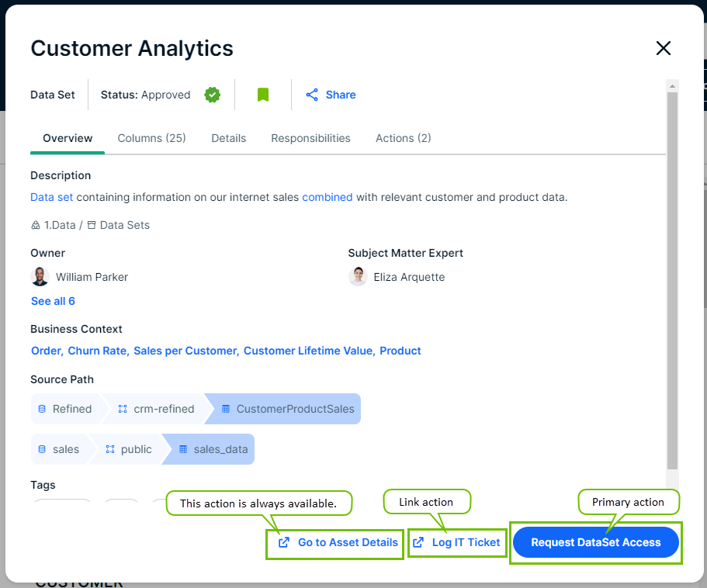707x588 pixels.
Task: Click the scrollbar down arrow
Action: click(x=672, y=483)
